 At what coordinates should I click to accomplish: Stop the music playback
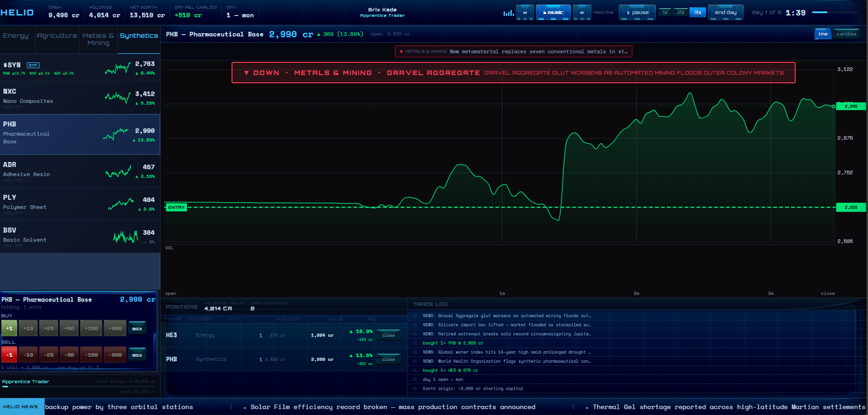(x=554, y=12)
